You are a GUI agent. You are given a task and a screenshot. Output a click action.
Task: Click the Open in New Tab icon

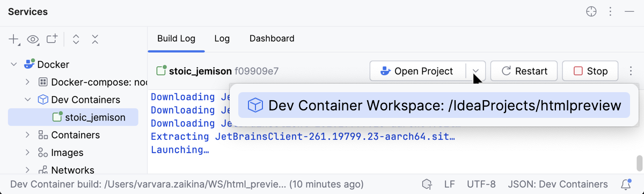(x=52, y=39)
